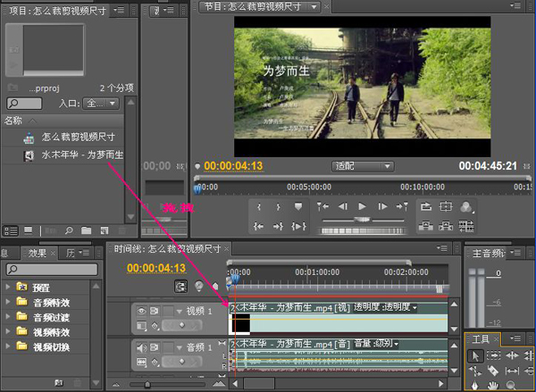Select the Selection arrow tool

(x=475, y=356)
